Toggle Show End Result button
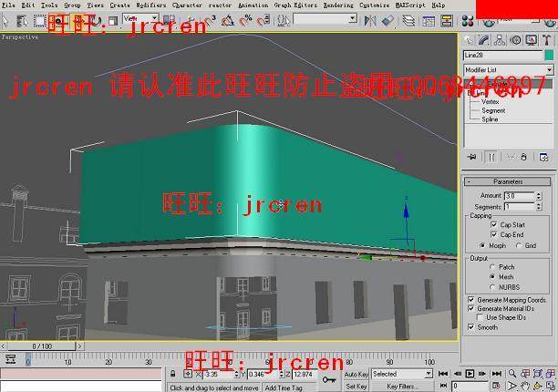Viewport: 558px width, 392px height. click(491, 157)
